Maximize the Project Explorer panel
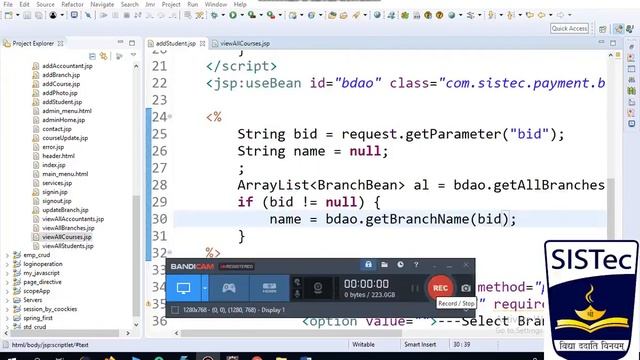 pyautogui.click(x=132, y=43)
